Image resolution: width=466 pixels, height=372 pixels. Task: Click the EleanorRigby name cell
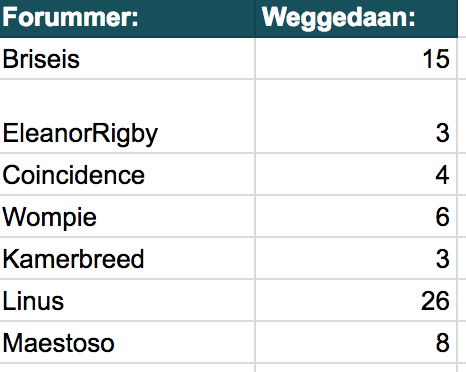click(127, 116)
